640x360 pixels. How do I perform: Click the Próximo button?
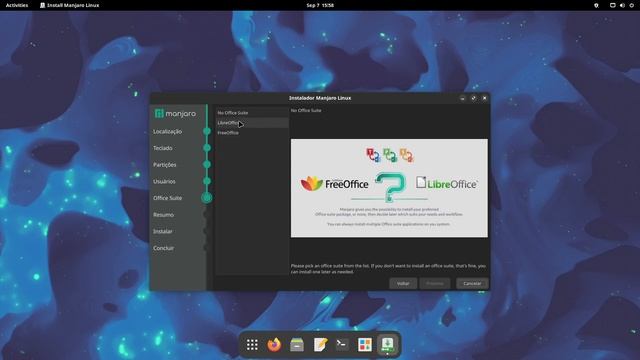tap(435, 283)
